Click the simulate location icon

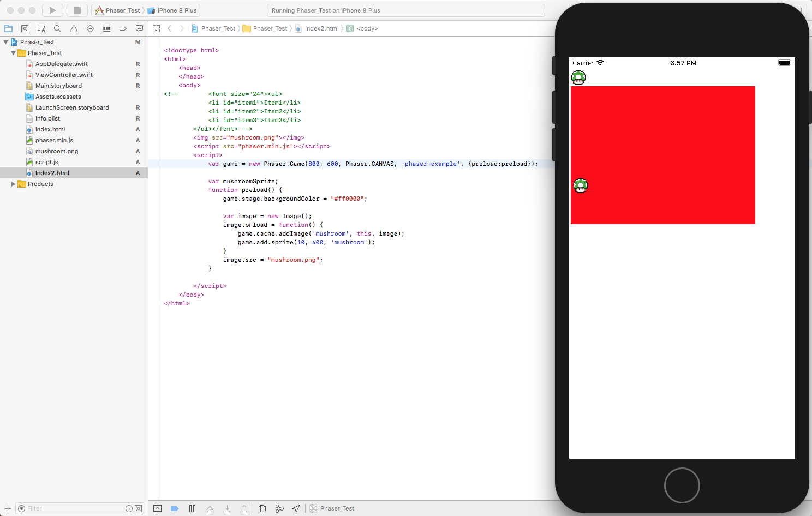click(296, 508)
